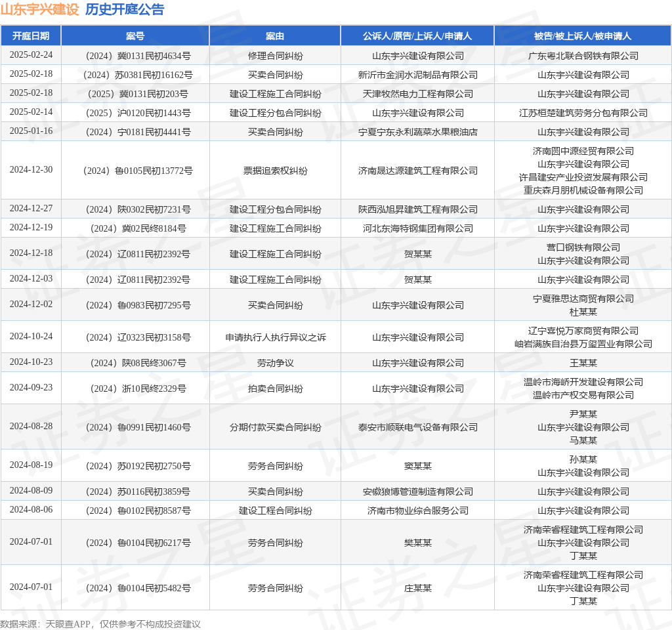The width and height of the screenshot is (672, 630).
Task: Click plaintiff 宁夏宁东永利蔬菜水果粮油店
Action: point(418,133)
